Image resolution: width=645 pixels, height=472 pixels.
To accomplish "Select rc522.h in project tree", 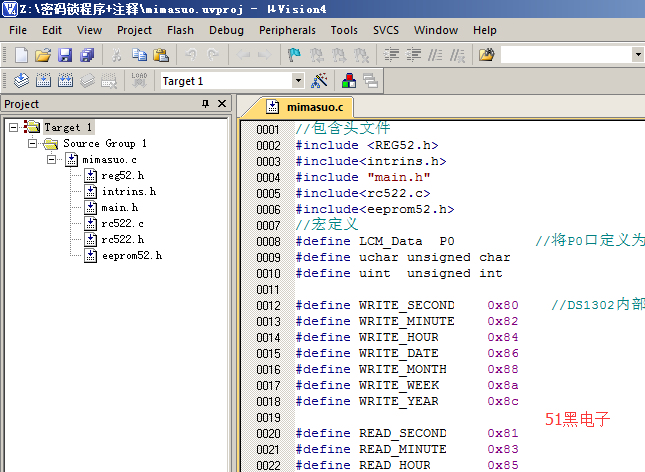I will point(122,239).
